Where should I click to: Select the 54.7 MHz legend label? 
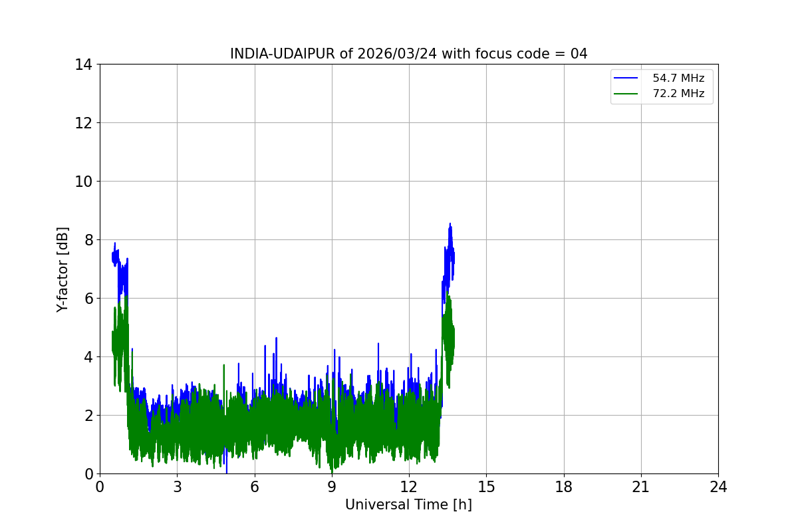[678, 78]
